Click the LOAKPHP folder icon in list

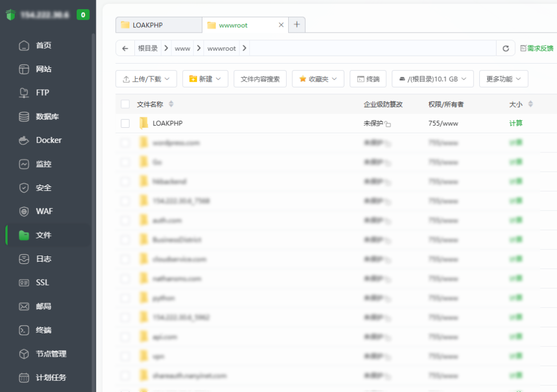tap(144, 123)
